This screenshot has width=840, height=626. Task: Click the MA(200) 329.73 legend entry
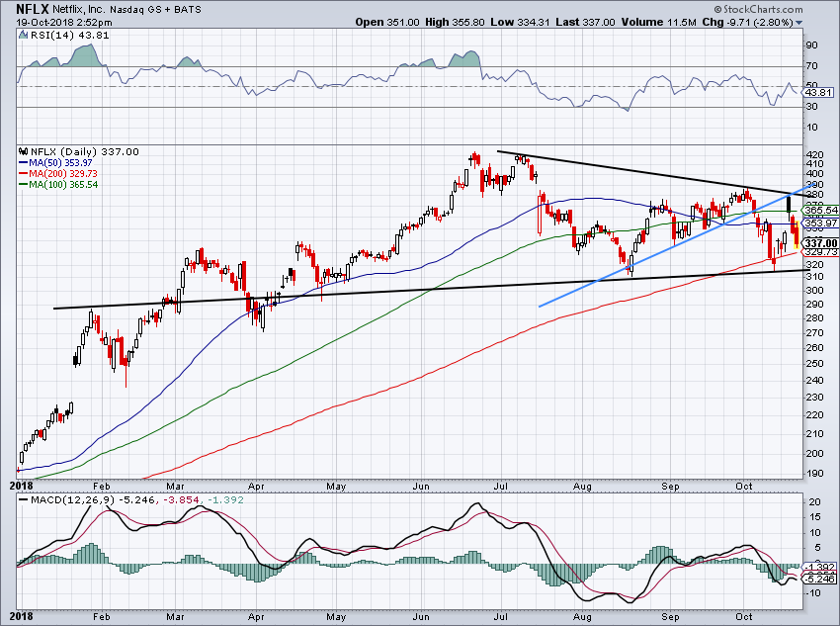pyautogui.click(x=58, y=174)
